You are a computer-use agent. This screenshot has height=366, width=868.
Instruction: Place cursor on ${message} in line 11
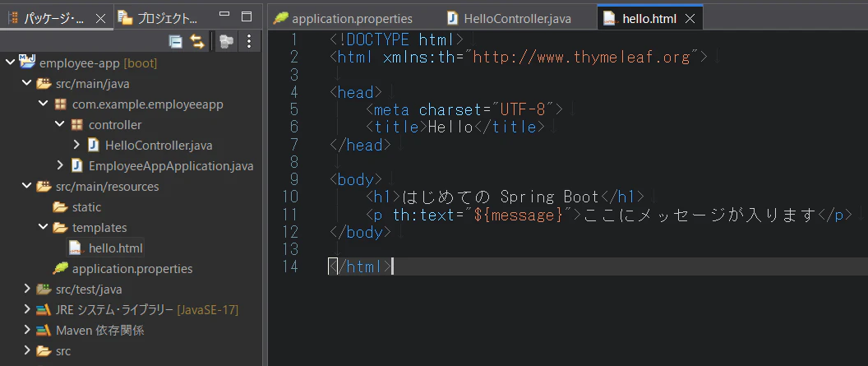(x=518, y=215)
